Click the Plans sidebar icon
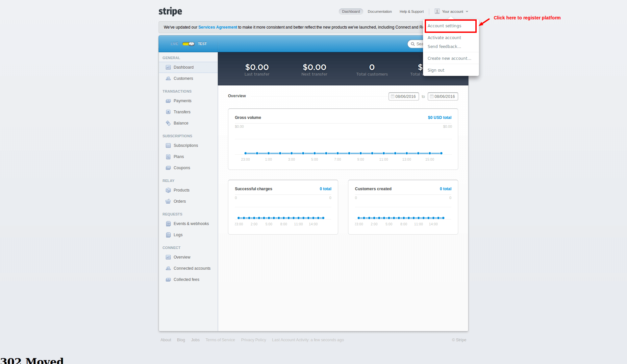The width and height of the screenshot is (627, 364). [168, 157]
